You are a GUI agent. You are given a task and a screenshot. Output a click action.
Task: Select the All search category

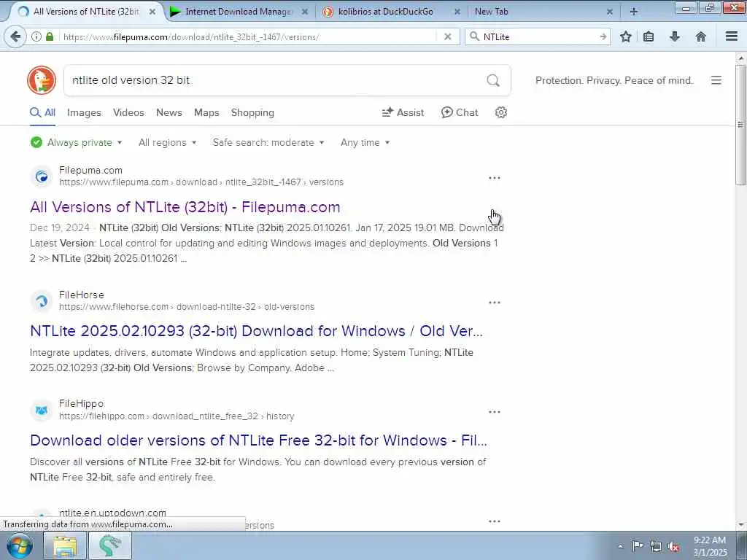tap(43, 112)
